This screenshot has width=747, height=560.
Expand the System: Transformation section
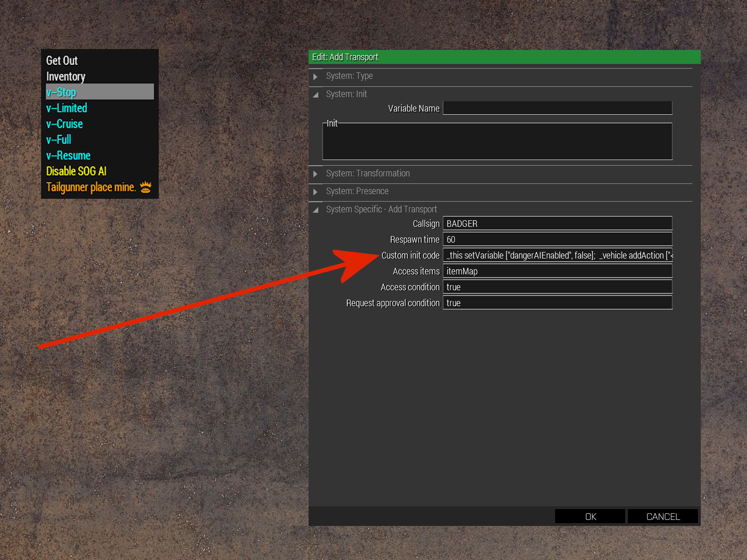coord(316,174)
